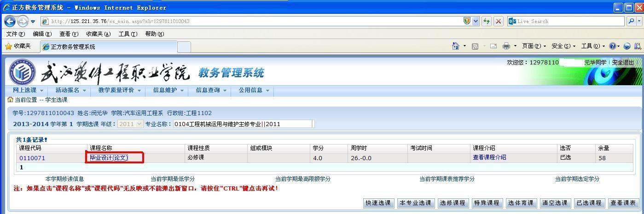
Task: Click the 查看课表 button
Action: point(623,203)
